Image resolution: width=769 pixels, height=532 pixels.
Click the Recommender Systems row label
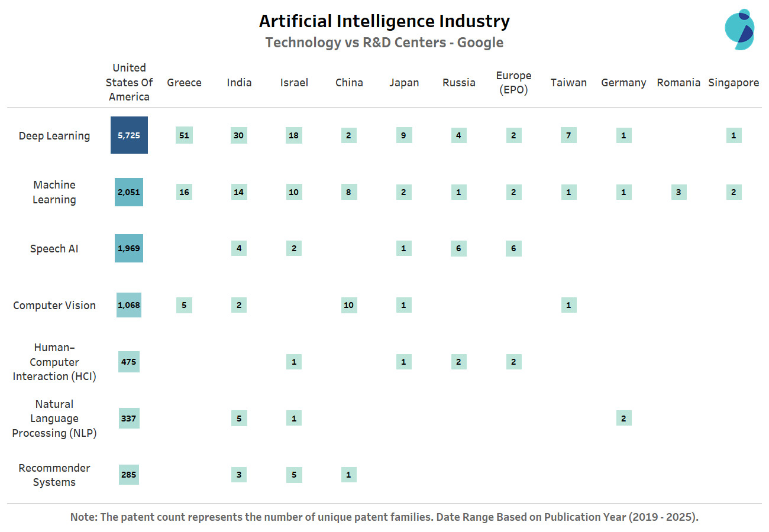[54, 475]
